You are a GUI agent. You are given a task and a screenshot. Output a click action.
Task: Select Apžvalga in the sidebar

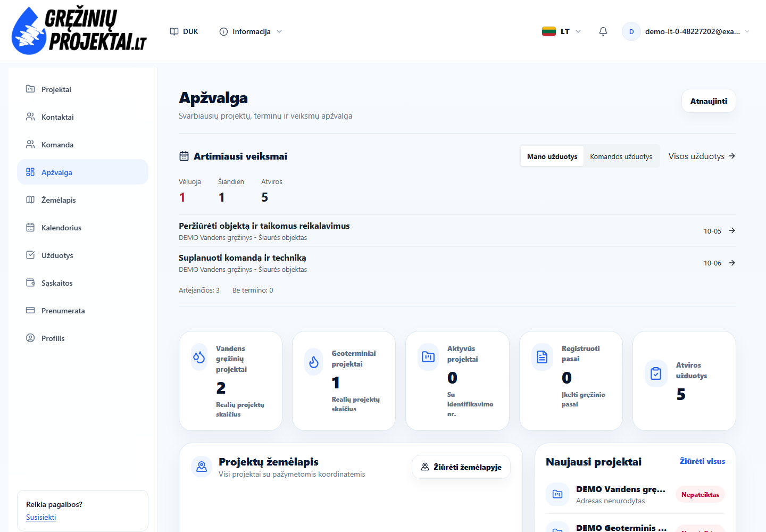pyautogui.click(x=82, y=172)
